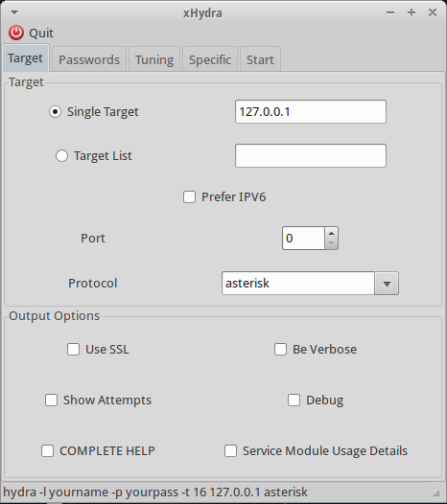Check the Be Verbose option
Viewport: 447px width, 504px height.
pyautogui.click(x=280, y=349)
